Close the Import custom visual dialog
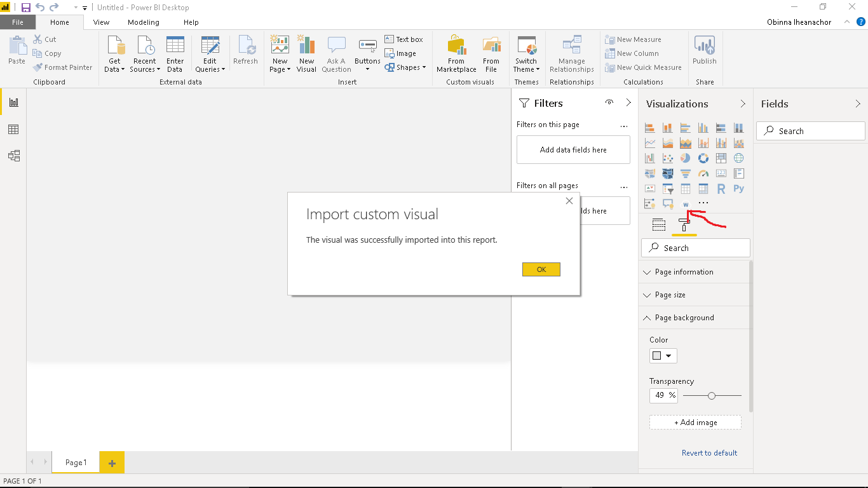Image resolution: width=868 pixels, height=488 pixels. (569, 201)
